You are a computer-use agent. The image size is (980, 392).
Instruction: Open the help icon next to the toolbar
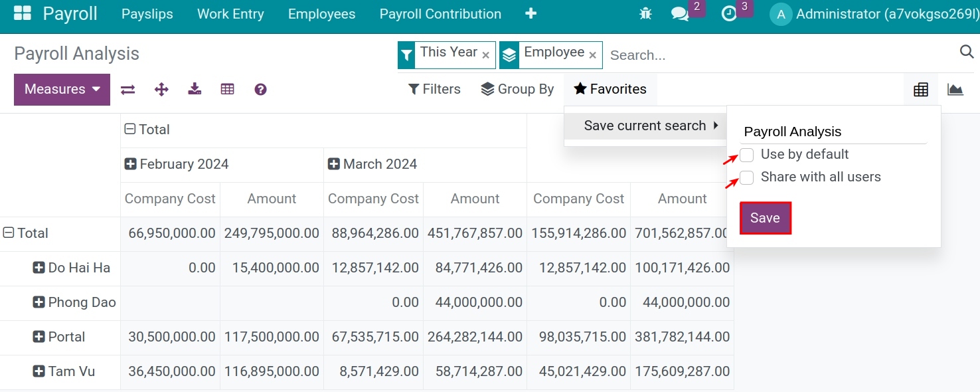point(260,89)
